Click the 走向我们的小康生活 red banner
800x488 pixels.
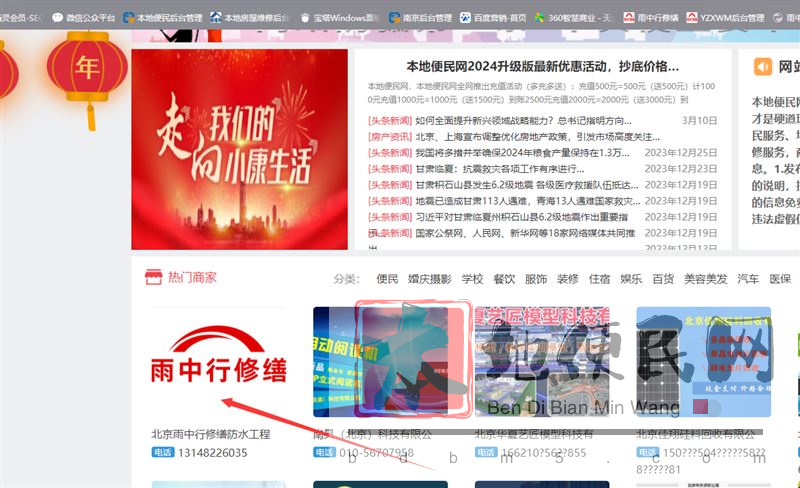(239, 149)
